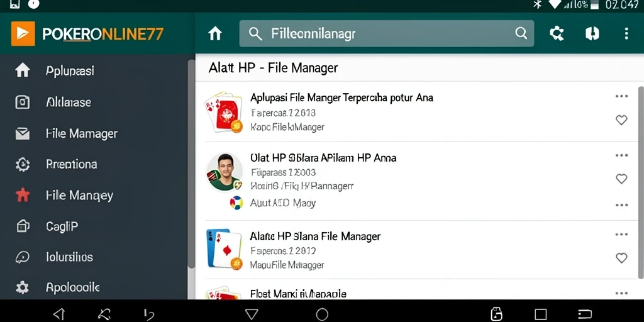Screen dimensions: 644x322
Task: Click the Auut AIID Maoy label
Action: [x=283, y=203]
